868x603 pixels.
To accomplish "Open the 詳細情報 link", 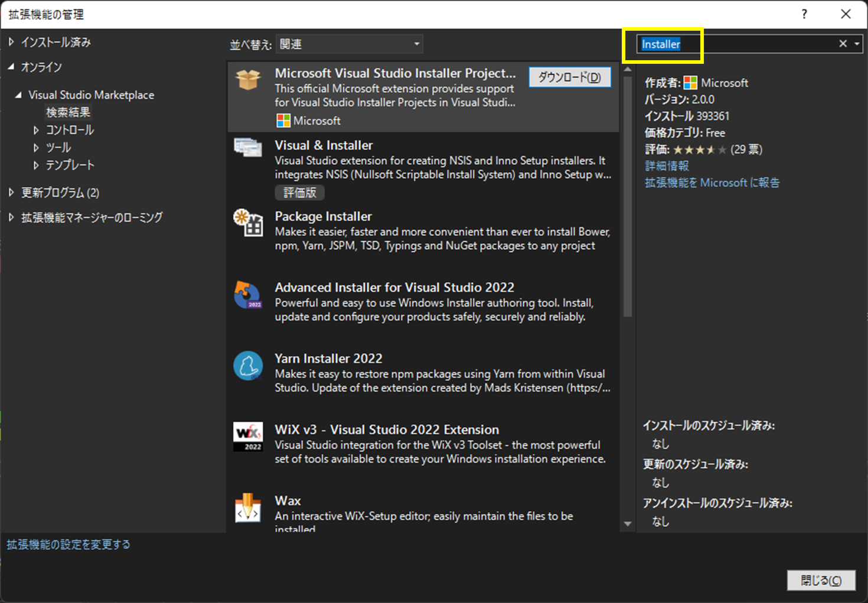I will tap(666, 166).
